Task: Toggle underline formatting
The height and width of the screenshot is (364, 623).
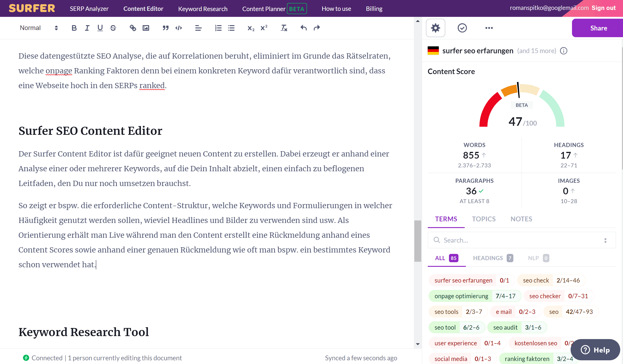Action: pyautogui.click(x=100, y=28)
